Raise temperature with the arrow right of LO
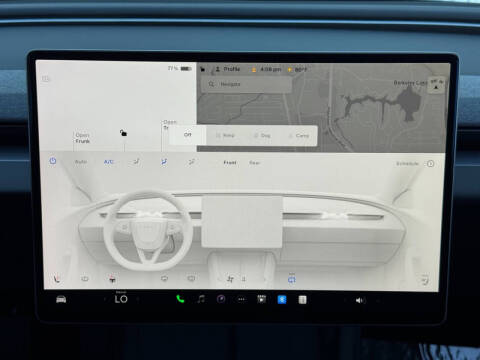 (138, 299)
